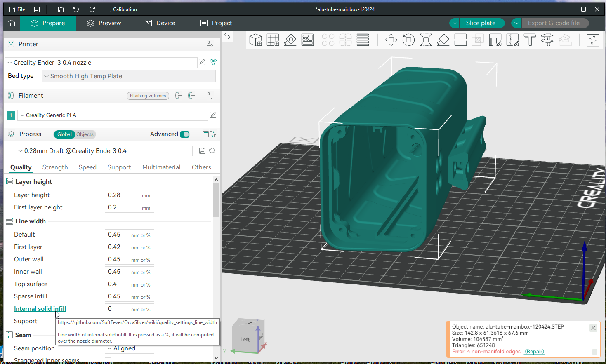Switch process scope to Objects
The height and width of the screenshot is (364, 606).
pyautogui.click(x=85, y=134)
